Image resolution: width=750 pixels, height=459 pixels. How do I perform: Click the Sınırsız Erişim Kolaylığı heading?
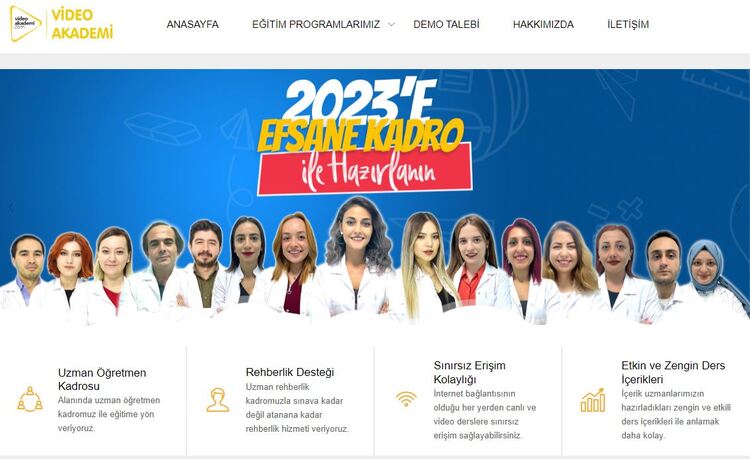tap(469, 372)
